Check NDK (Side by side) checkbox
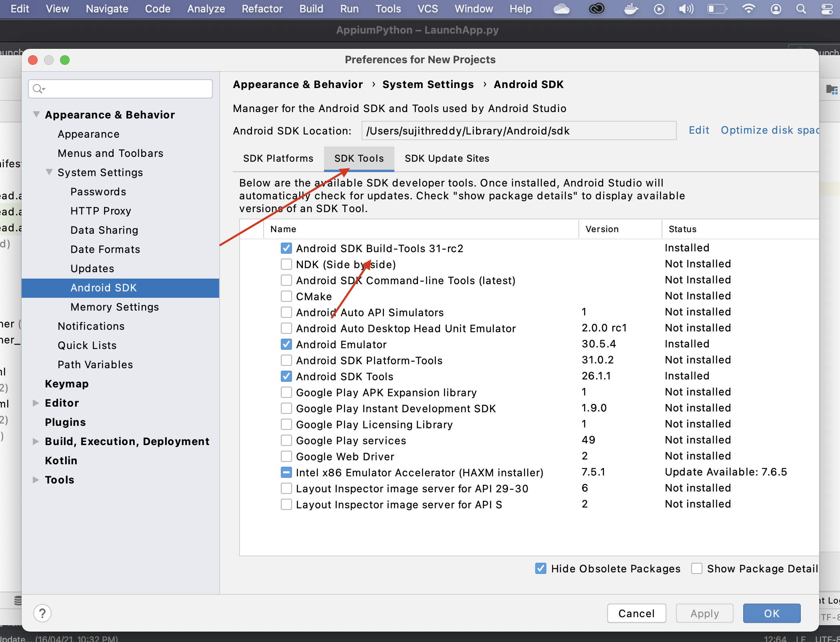Image resolution: width=840 pixels, height=642 pixels. (286, 264)
